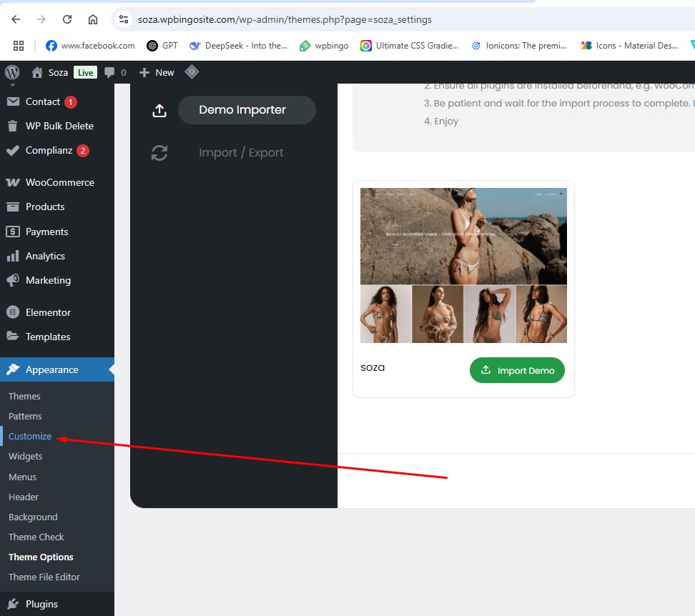Open the comments bubble icon in admin bar

(x=109, y=72)
